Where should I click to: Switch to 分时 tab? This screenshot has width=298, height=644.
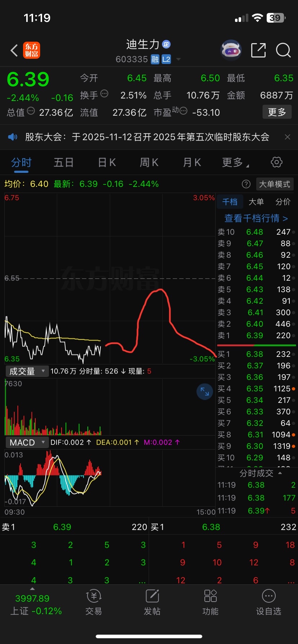[22, 162]
